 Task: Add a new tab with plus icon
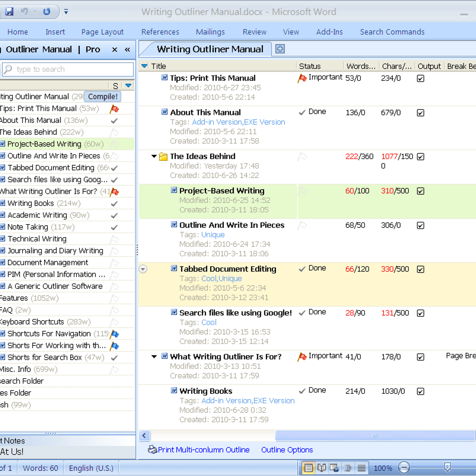[280, 49]
